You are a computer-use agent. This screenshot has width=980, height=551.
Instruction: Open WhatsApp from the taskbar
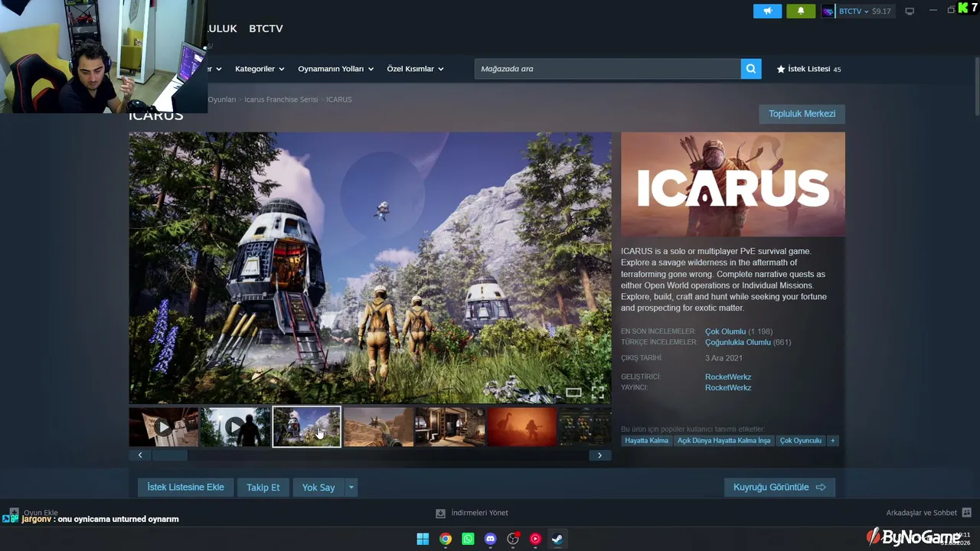[x=468, y=539]
